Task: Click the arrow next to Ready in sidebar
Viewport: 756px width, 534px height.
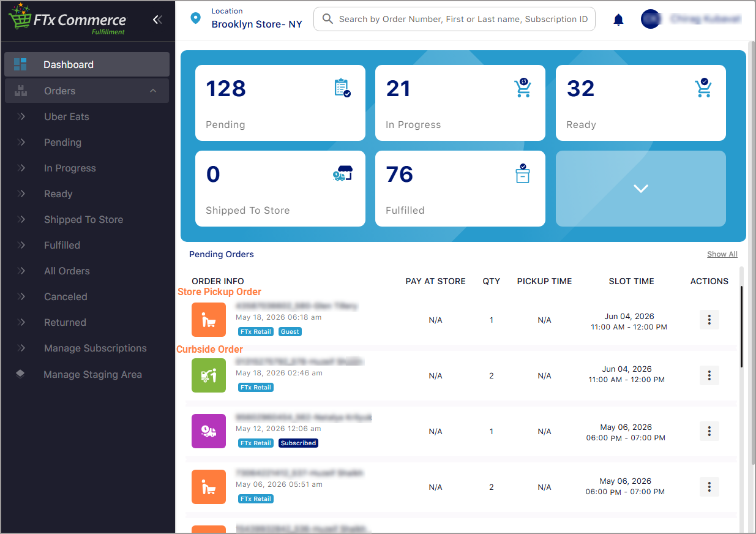Action: click(x=22, y=194)
